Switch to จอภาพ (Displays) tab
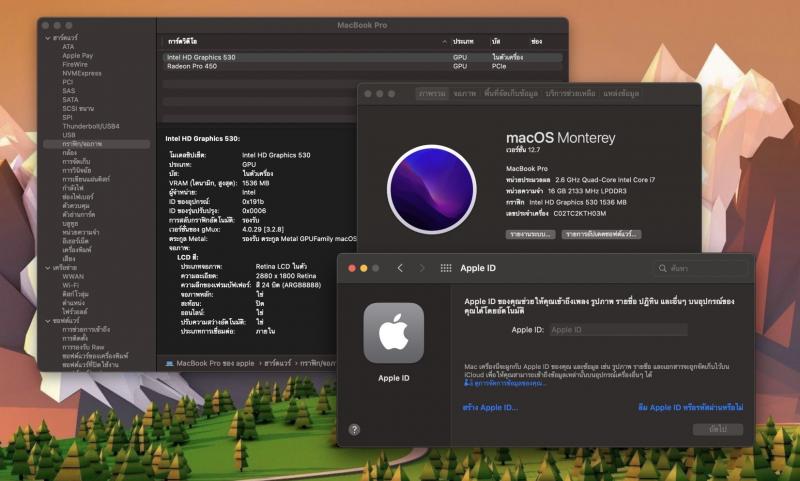Viewport: 800px width, 481px height. pos(465,93)
